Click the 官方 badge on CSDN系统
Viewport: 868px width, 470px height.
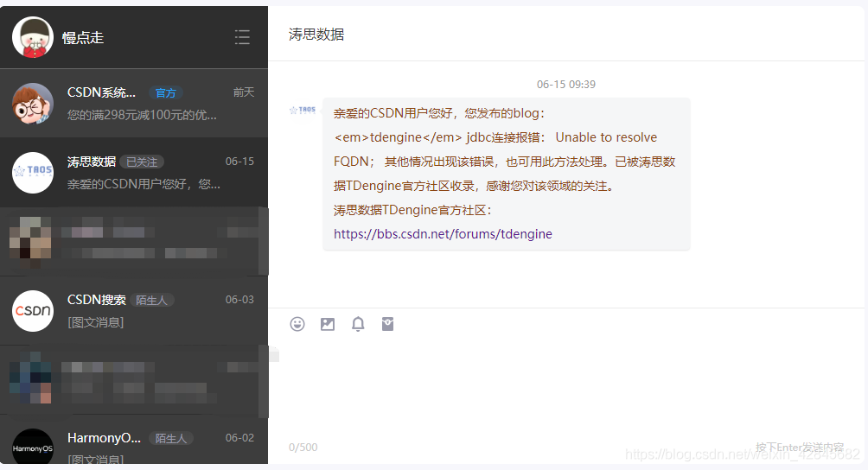(x=165, y=93)
